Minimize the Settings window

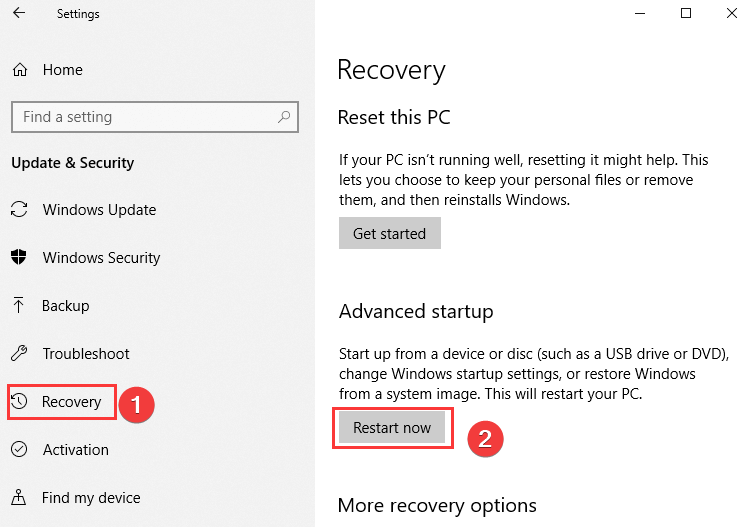point(640,13)
